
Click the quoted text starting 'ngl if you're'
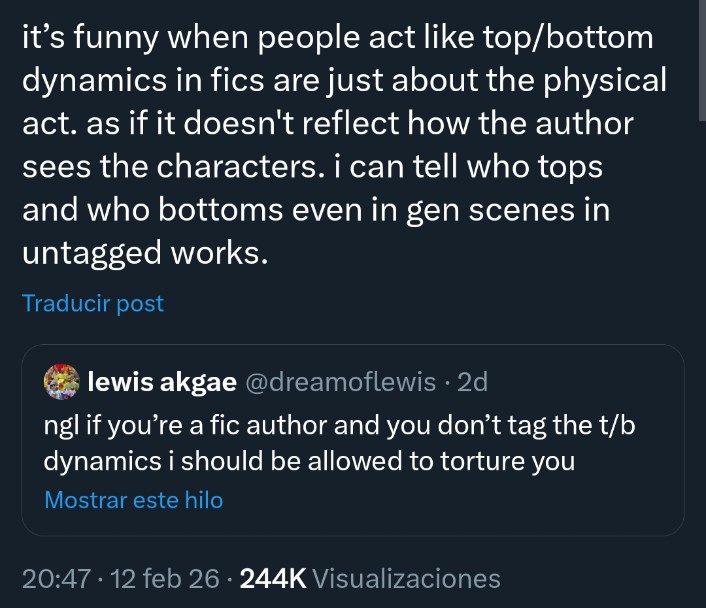click(340, 425)
